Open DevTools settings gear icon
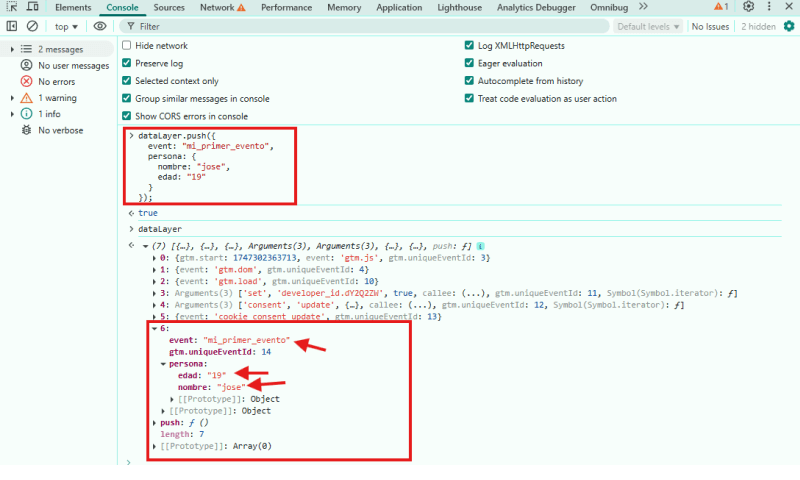800x480 pixels. tap(748, 7)
